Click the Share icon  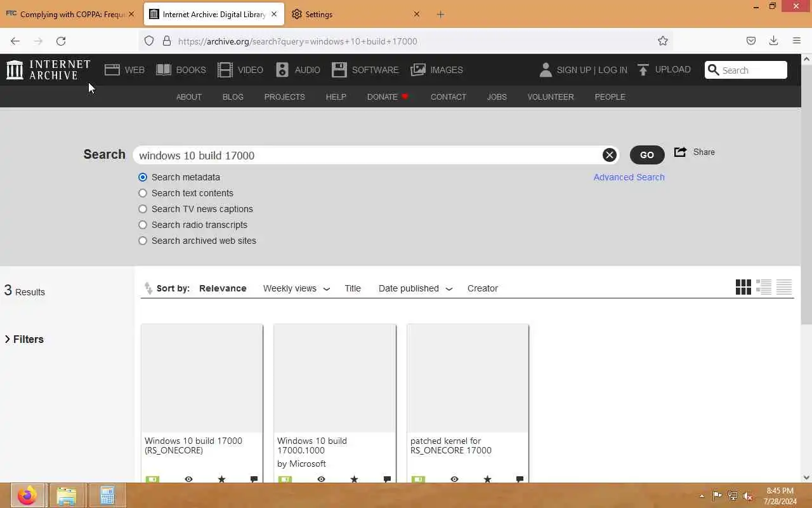click(681, 152)
